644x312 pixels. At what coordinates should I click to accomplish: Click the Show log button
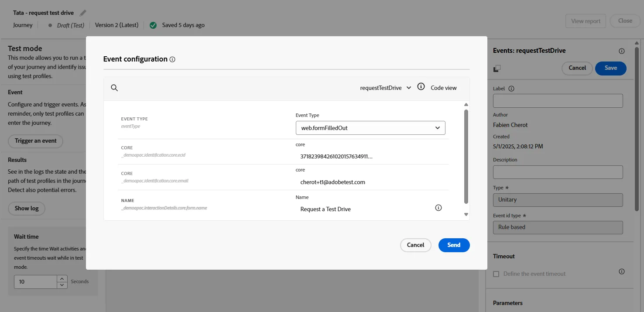click(27, 209)
